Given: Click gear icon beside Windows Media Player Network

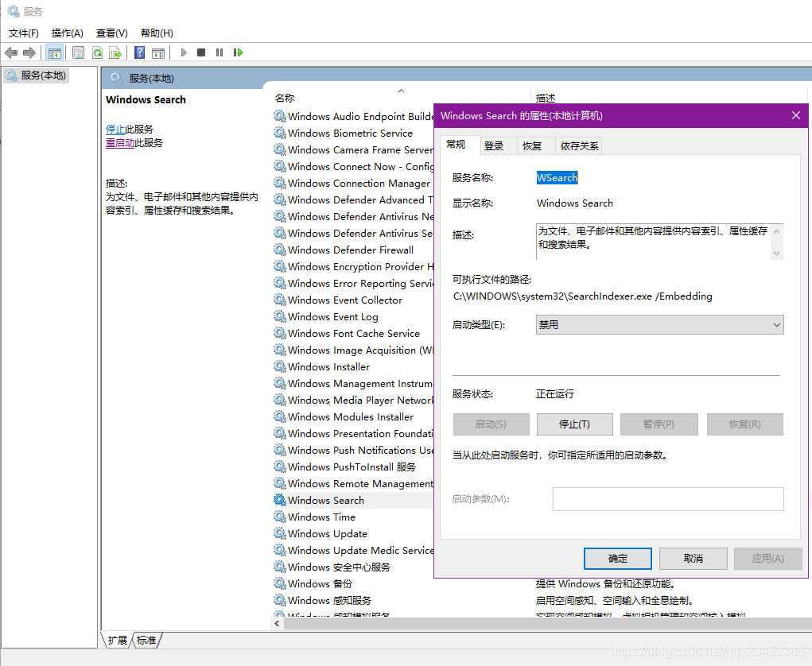Looking at the screenshot, I should pyautogui.click(x=280, y=400).
